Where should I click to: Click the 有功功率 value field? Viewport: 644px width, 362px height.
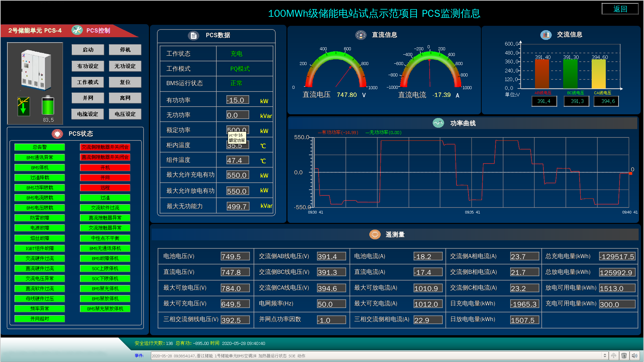(x=237, y=100)
